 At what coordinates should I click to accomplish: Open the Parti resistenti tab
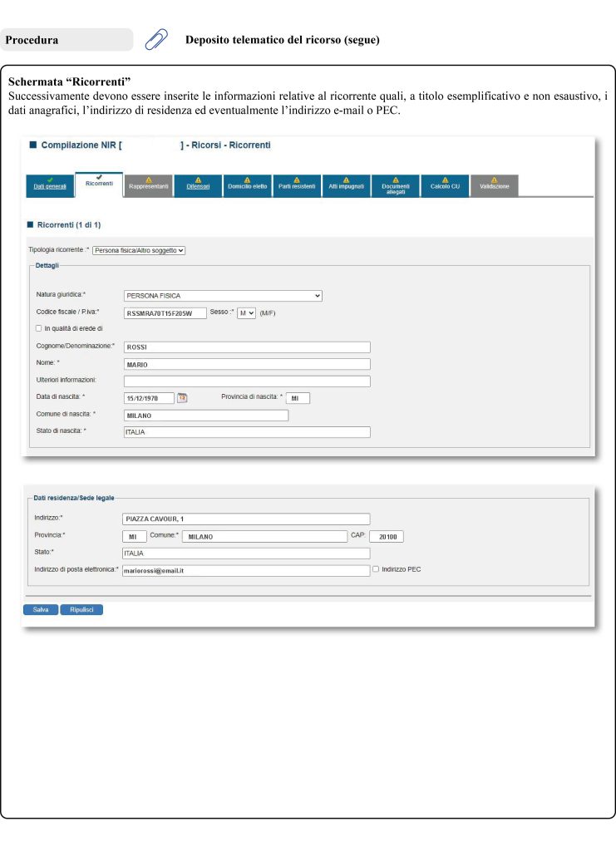(297, 186)
